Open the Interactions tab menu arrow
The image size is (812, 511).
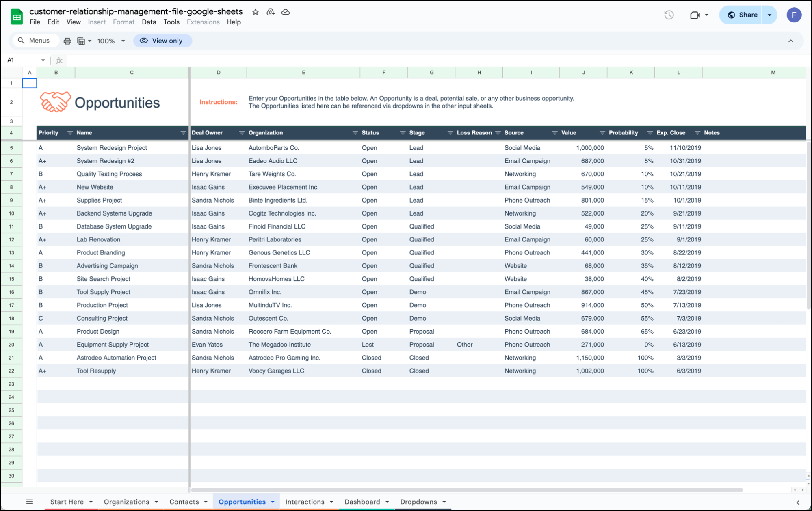(x=331, y=502)
